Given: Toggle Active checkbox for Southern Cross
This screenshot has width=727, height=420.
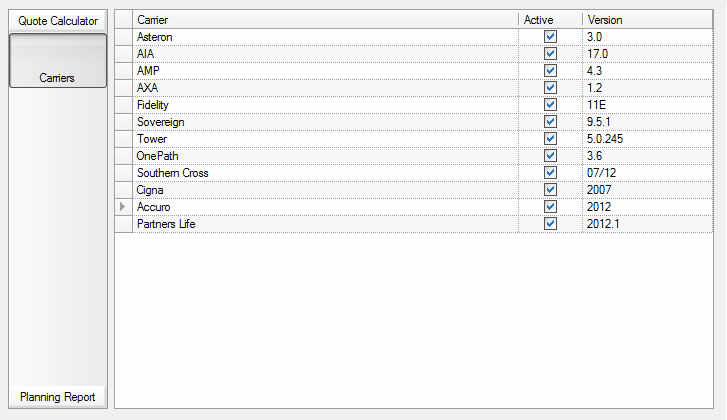Looking at the screenshot, I should click(x=550, y=172).
